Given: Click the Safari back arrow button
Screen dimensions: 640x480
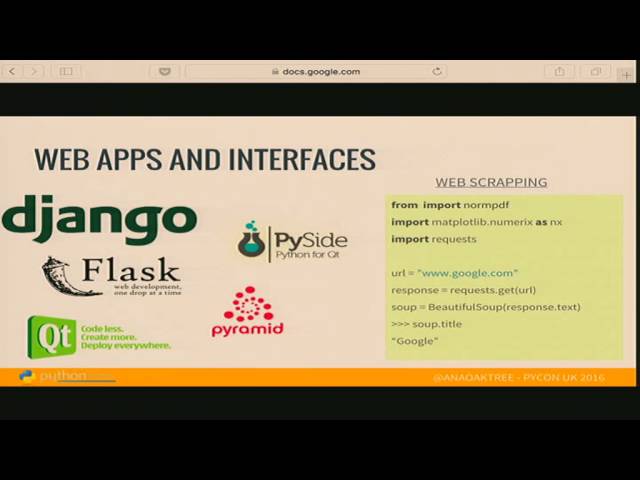Looking at the screenshot, I should pyautogui.click(x=12, y=72).
